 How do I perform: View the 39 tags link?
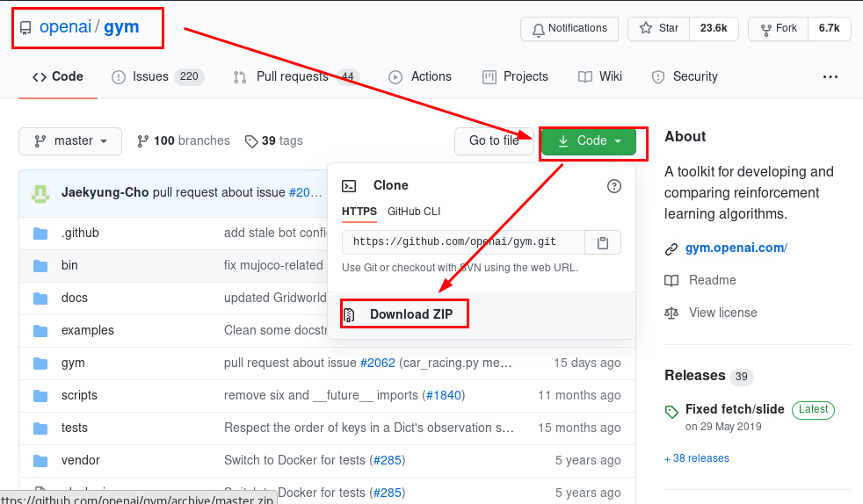pyautogui.click(x=274, y=141)
